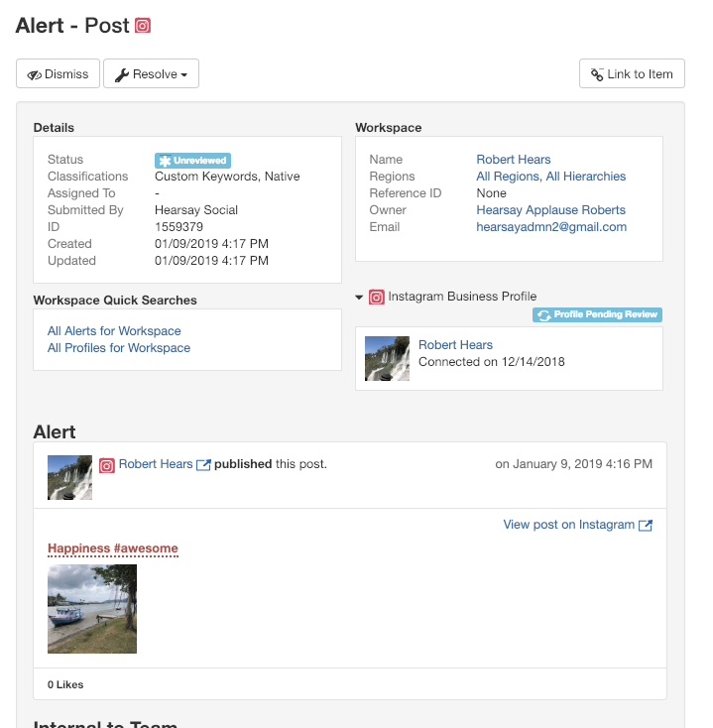Open owner Hearsay Applause Roberts link
This screenshot has height=728, width=713.
coord(551,210)
